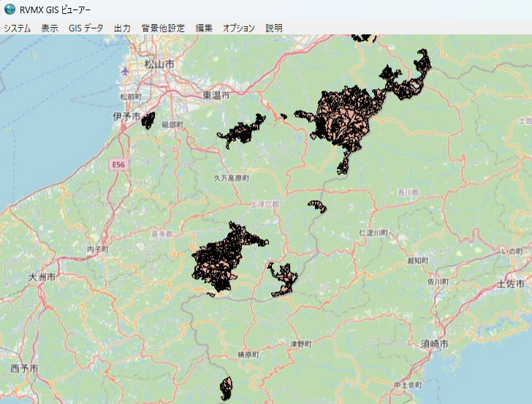
Task: Open the 背景他設定 menu
Action: (163, 28)
